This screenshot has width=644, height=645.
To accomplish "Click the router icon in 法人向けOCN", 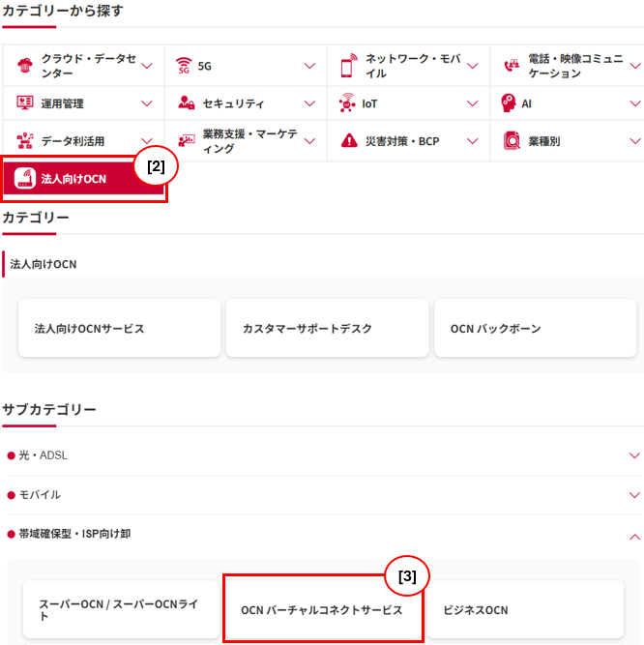I will point(25,179).
